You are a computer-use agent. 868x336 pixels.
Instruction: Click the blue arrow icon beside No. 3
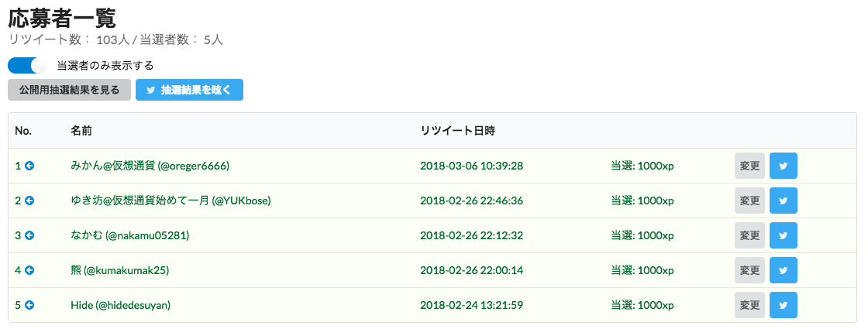coord(30,235)
